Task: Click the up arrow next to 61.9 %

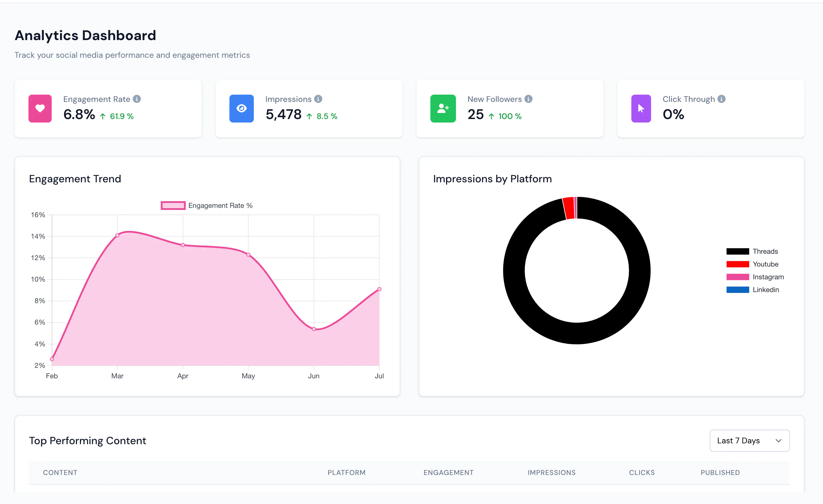Action: tap(103, 116)
